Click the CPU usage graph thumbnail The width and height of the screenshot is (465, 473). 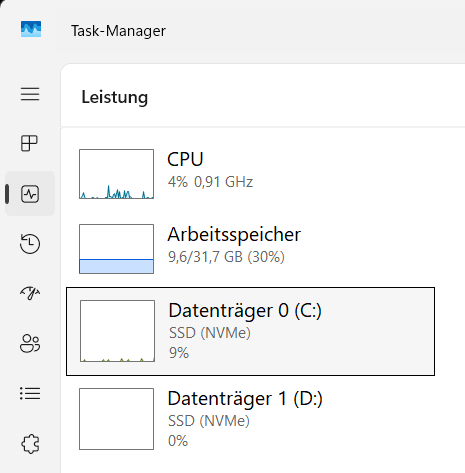(117, 174)
